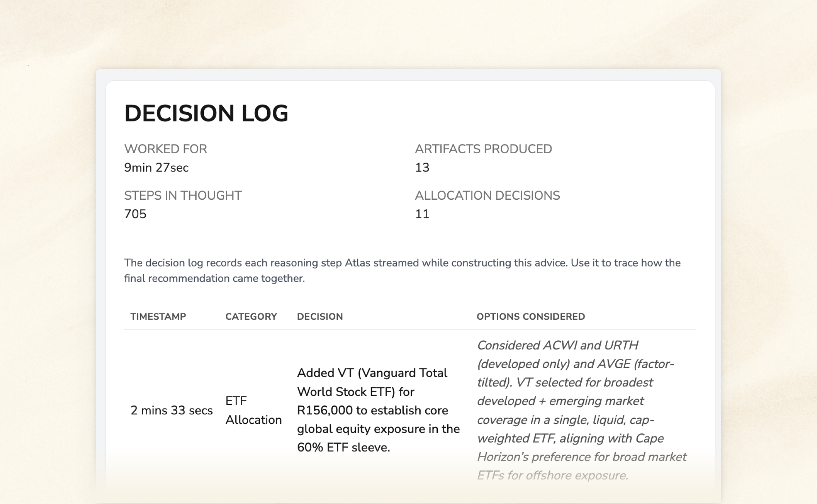Sort by the TIMESTAMP column header
817x504 pixels.
click(x=158, y=316)
